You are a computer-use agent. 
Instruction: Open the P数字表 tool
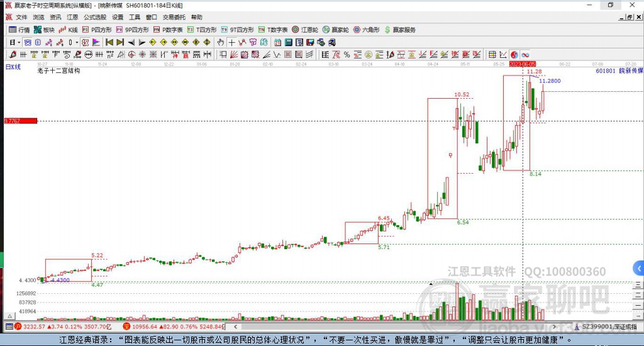point(168,30)
